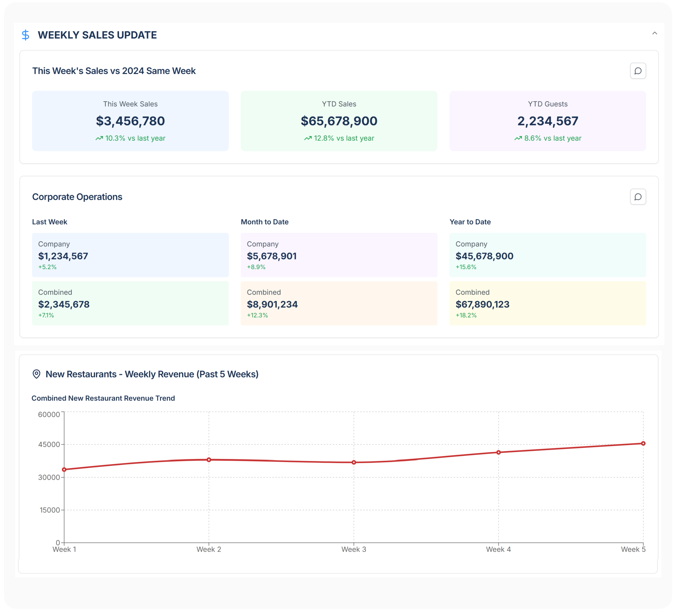Viewport: 679px width, 616px height.
Task: Click the dollar sign icon beside Weekly Sales Update
Action: pos(26,35)
